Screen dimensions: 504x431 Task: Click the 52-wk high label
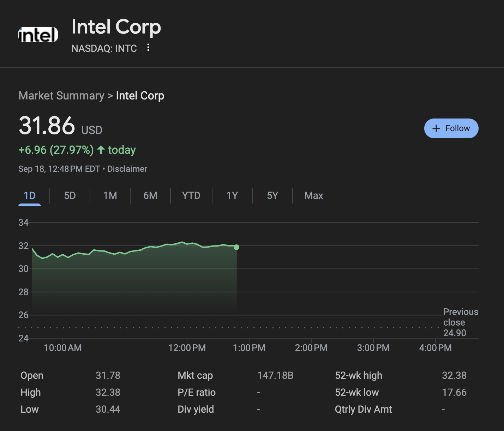[359, 375]
